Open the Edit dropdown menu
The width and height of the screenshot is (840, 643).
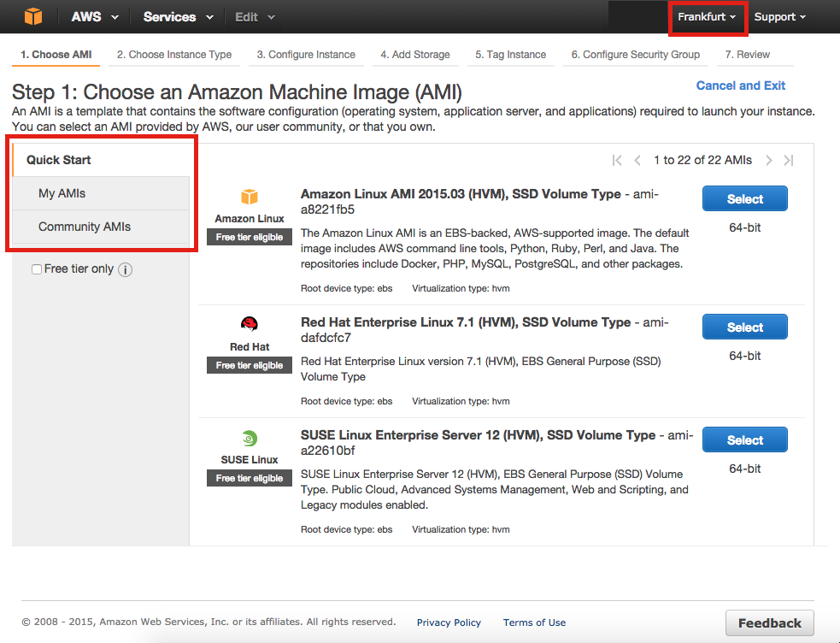coord(255,17)
